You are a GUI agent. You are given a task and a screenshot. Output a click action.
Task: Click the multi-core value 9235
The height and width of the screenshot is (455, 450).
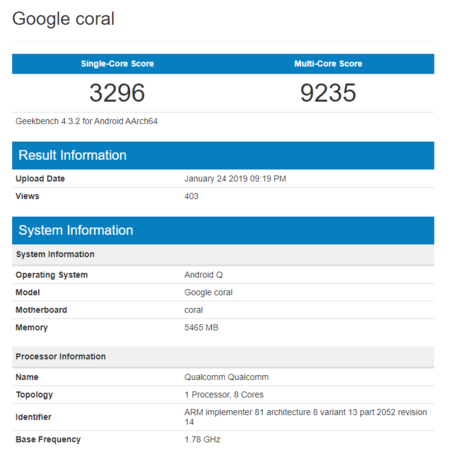(x=328, y=93)
